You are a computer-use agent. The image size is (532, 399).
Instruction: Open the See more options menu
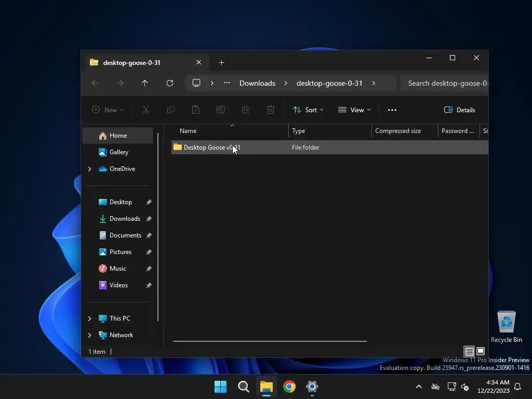[392, 110]
